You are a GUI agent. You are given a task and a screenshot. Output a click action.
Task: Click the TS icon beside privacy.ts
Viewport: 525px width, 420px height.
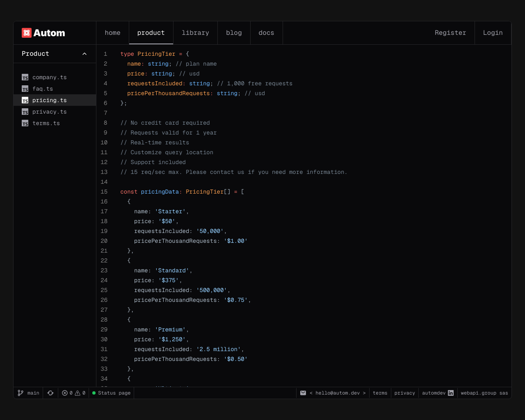[x=25, y=112]
